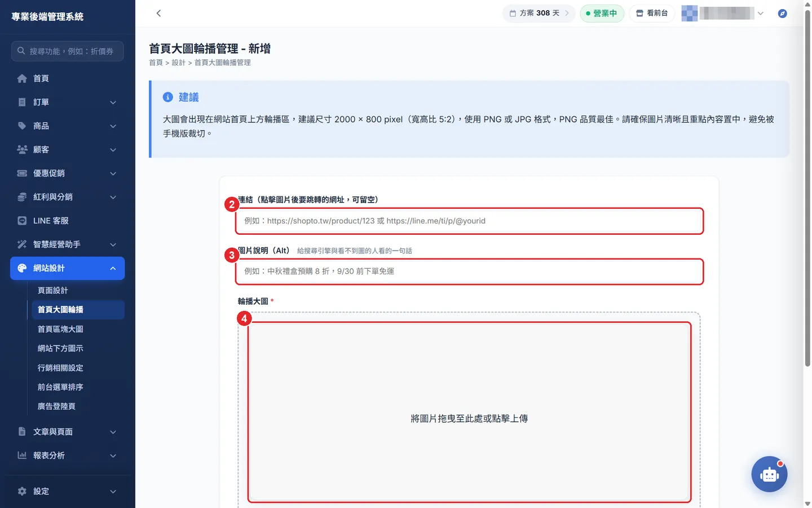
Task: Click the 商品 tag icon
Action: coord(22,126)
